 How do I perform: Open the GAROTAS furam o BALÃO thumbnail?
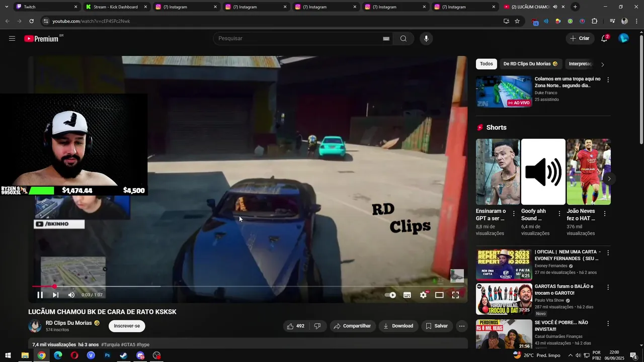point(504,299)
